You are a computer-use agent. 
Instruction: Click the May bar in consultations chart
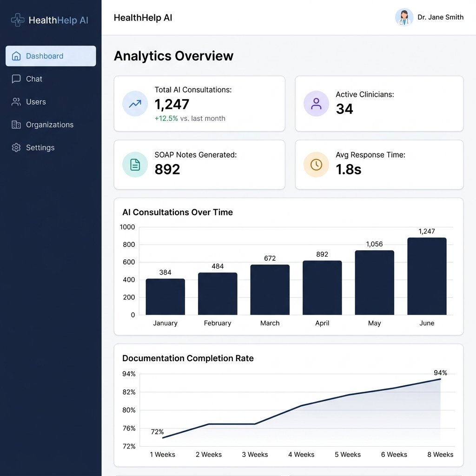click(375, 282)
